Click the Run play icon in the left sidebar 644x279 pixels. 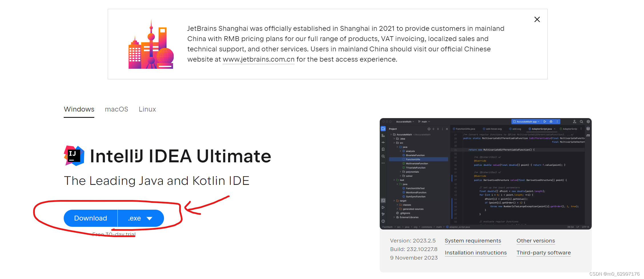coord(383,207)
